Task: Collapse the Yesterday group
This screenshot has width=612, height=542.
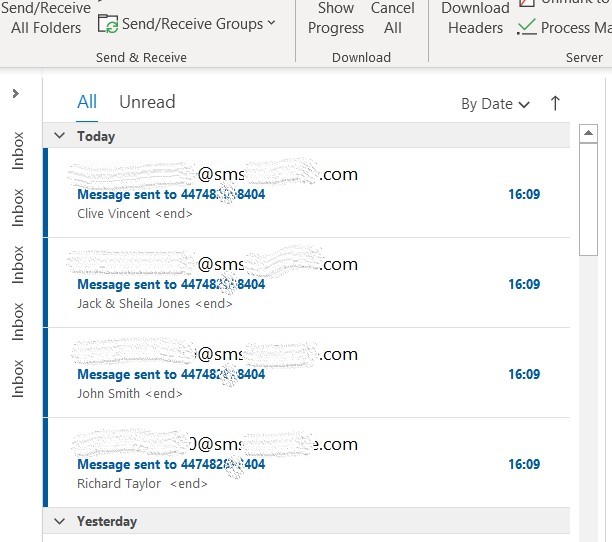Action: pos(59,521)
